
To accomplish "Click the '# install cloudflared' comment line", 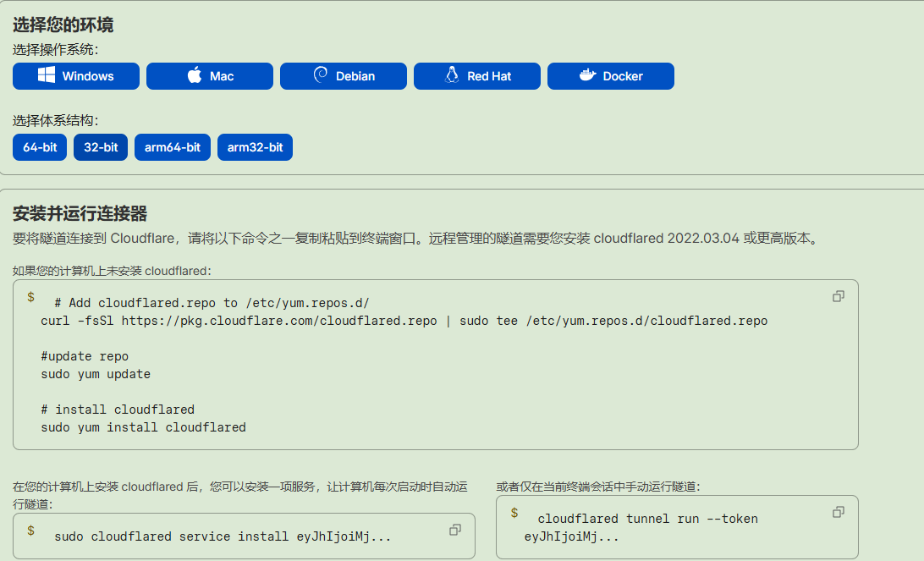I will coord(118,410).
